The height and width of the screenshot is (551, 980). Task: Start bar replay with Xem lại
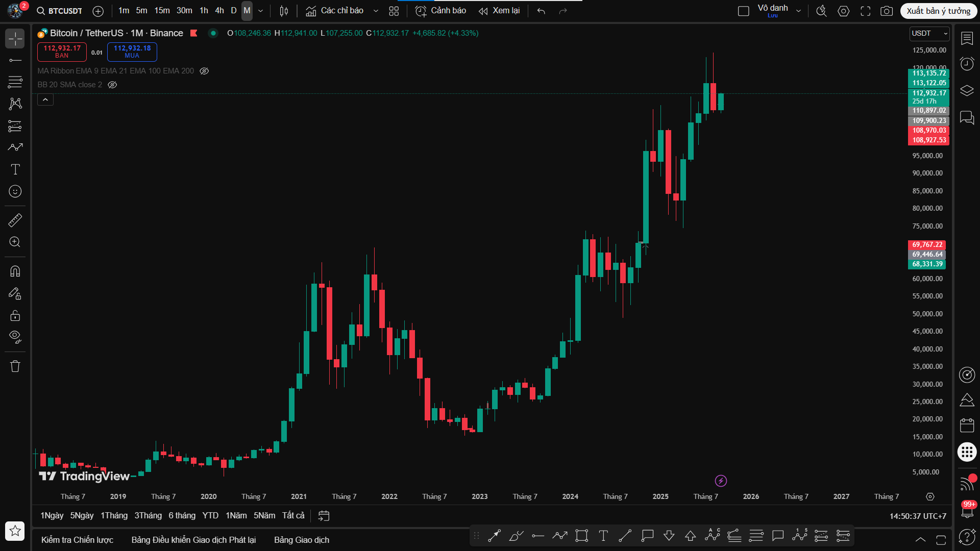tap(499, 11)
